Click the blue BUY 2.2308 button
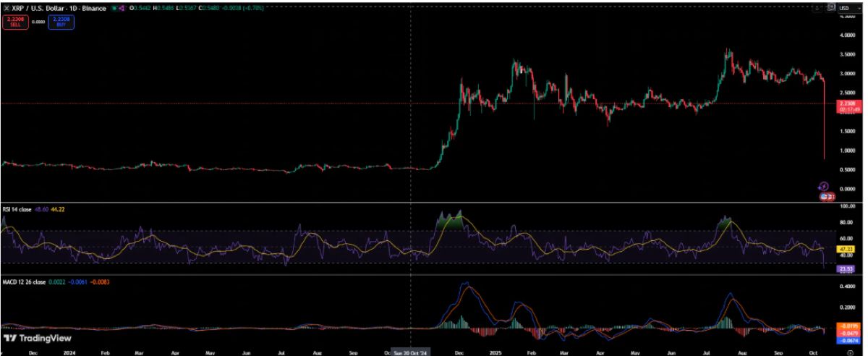868x356 pixels. coord(61,22)
